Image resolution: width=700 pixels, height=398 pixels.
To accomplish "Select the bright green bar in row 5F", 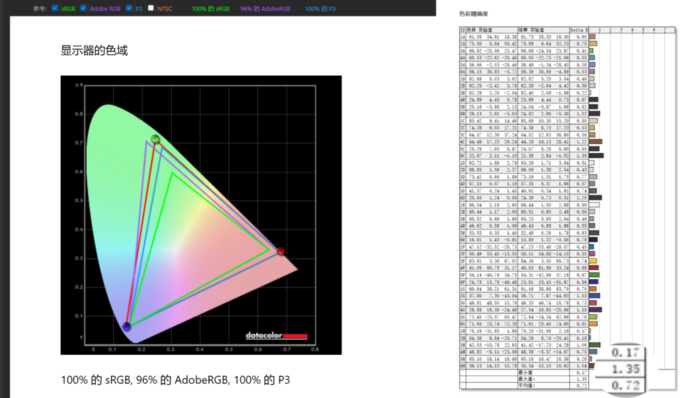I will (594, 275).
